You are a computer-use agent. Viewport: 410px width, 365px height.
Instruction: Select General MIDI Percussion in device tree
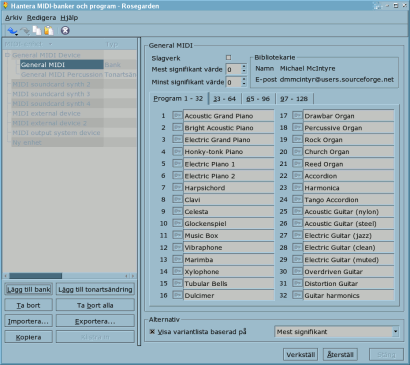(x=62, y=74)
